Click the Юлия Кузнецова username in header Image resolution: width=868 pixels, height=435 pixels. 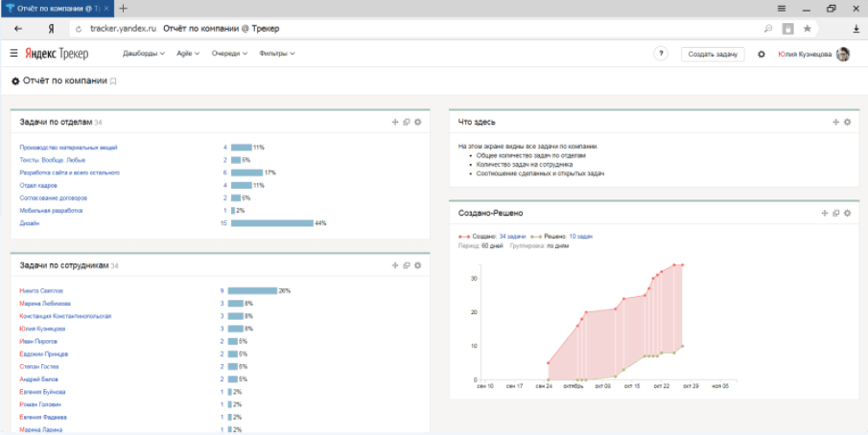(x=805, y=55)
